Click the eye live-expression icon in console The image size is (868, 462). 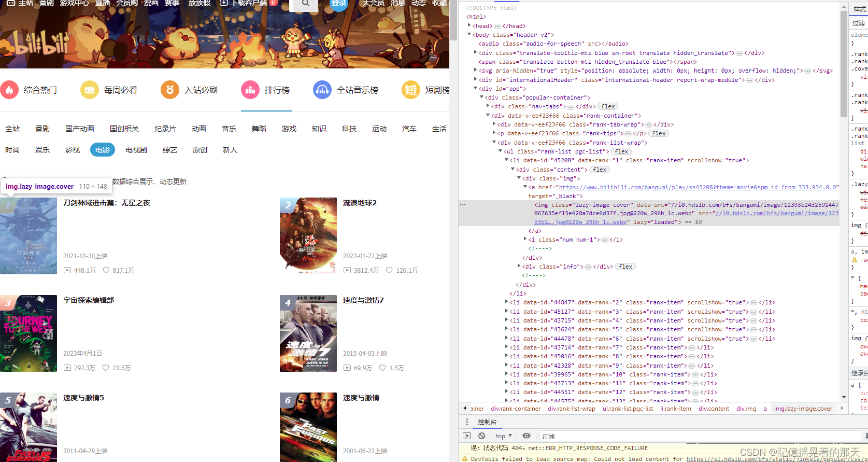pos(527,436)
